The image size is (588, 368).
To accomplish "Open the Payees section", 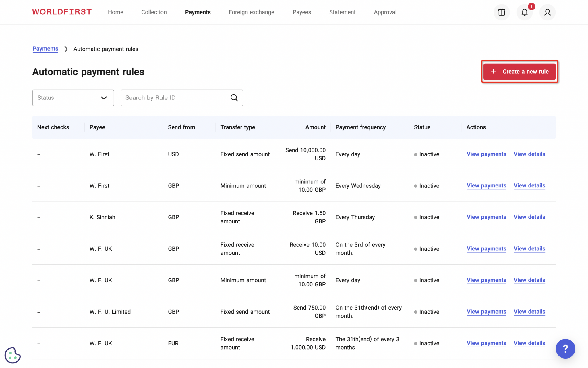I will click(x=301, y=12).
